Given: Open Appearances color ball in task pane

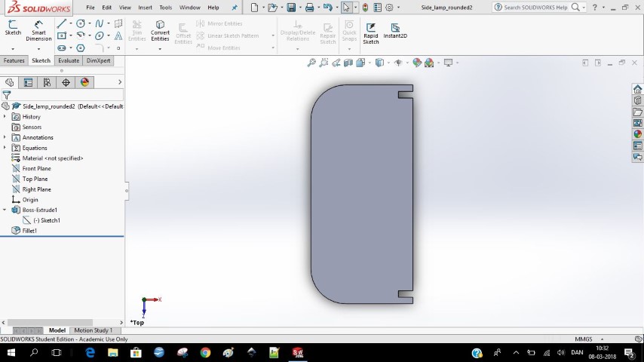Looking at the screenshot, I should point(637,134).
